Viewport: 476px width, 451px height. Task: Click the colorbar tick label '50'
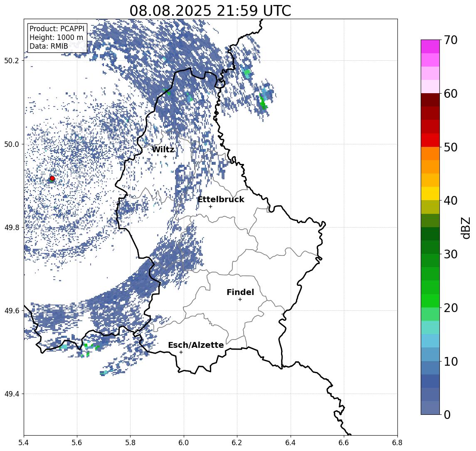point(451,147)
